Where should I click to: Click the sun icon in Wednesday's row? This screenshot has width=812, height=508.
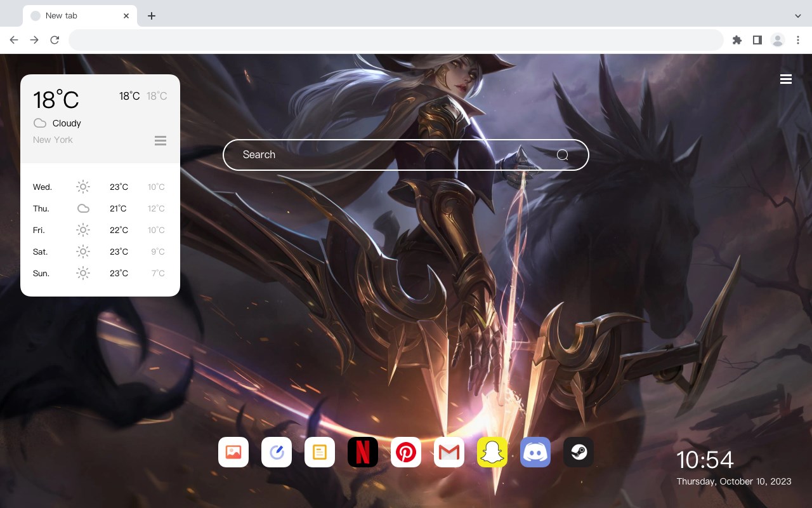coord(83,187)
